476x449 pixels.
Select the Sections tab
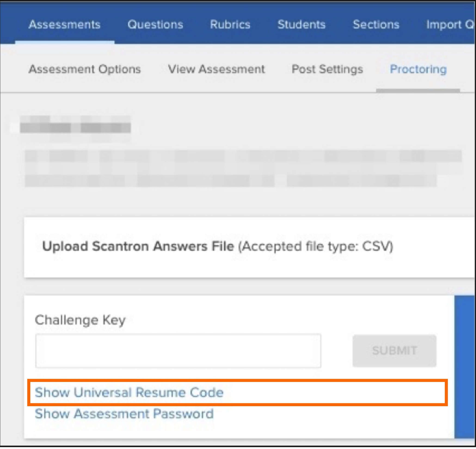[376, 25]
